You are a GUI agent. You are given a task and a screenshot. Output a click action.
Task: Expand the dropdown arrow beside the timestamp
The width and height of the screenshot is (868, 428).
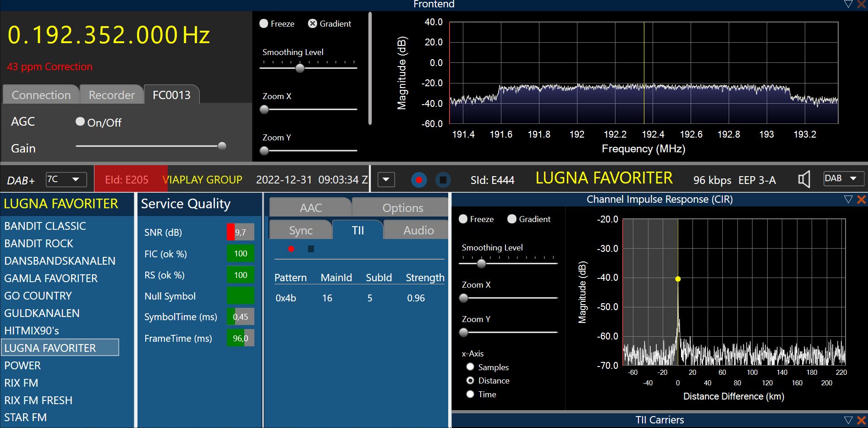click(386, 180)
